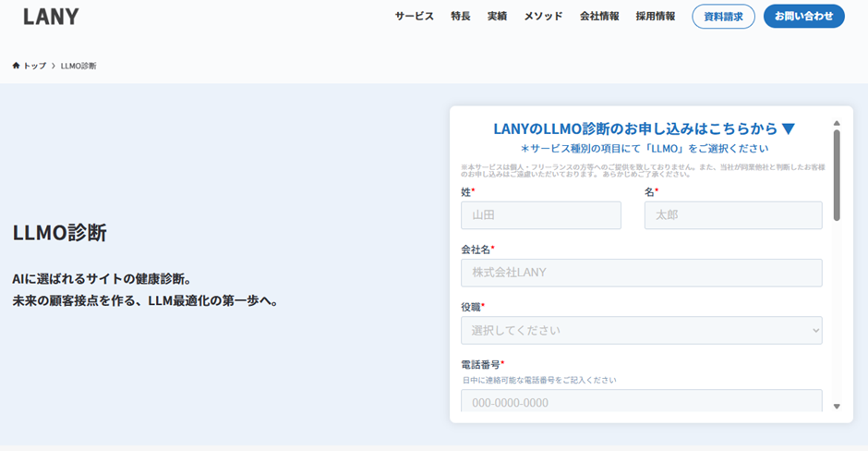The height and width of the screenshot is (451, 868).
Task: Click the home icon in the breadcrumb
Action: [x=17, y=66]
